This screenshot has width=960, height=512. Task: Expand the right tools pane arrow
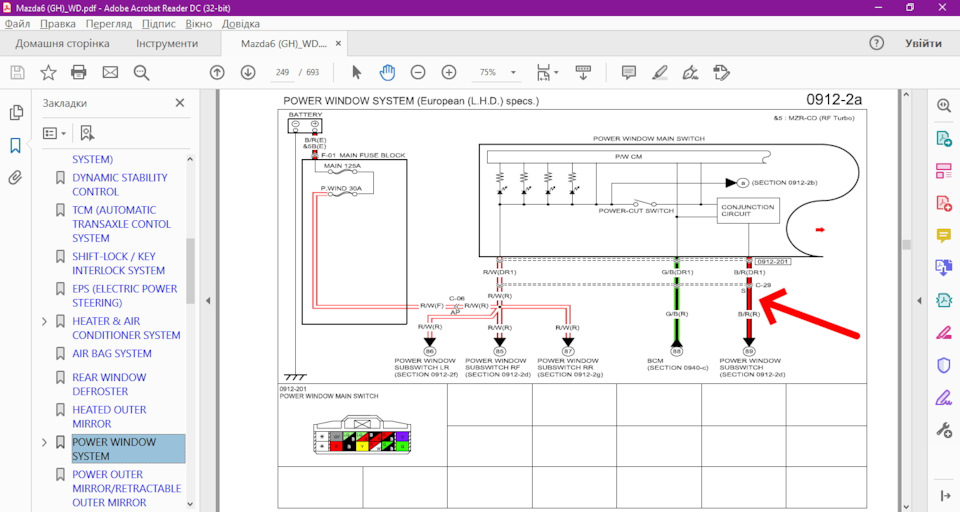[919, 301]
